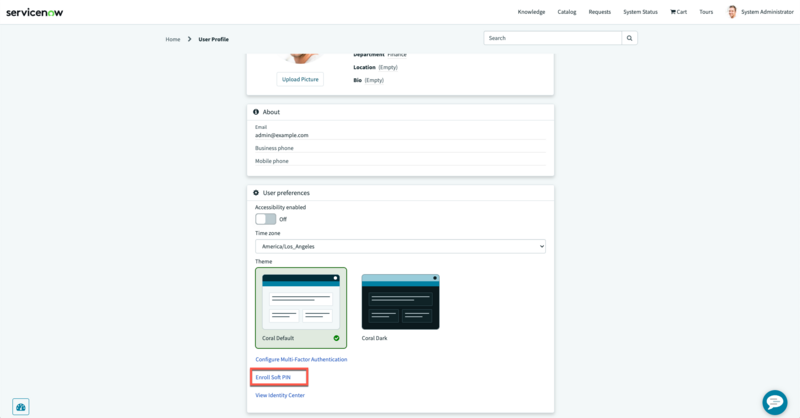The image size is (800, 418).
Task: Click the search magnifier button
Action: 629,38
